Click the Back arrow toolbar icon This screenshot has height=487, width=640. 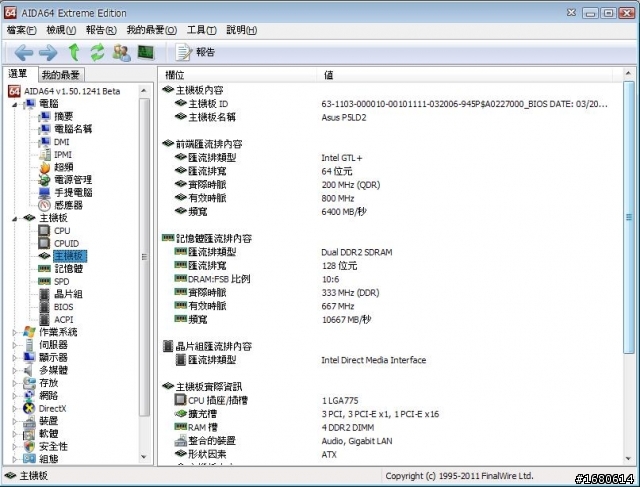click(24, 52)
